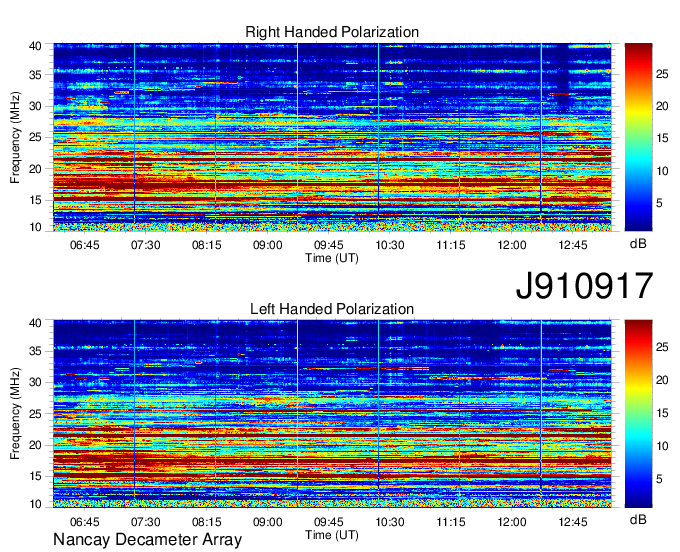Click the "10:30" tick on Left Handed plot

pos(390,522)
